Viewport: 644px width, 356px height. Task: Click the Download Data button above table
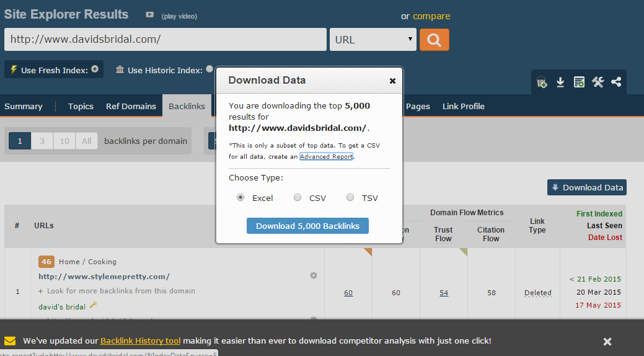587,187
